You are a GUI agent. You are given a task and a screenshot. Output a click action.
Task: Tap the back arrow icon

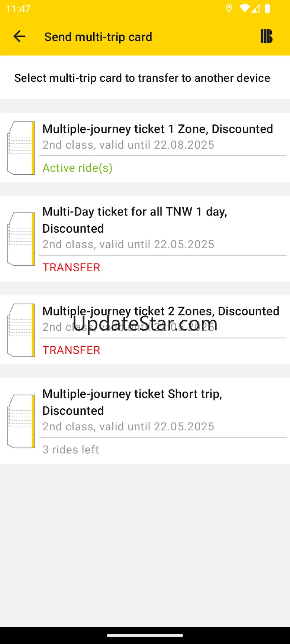tap(19, 36)
